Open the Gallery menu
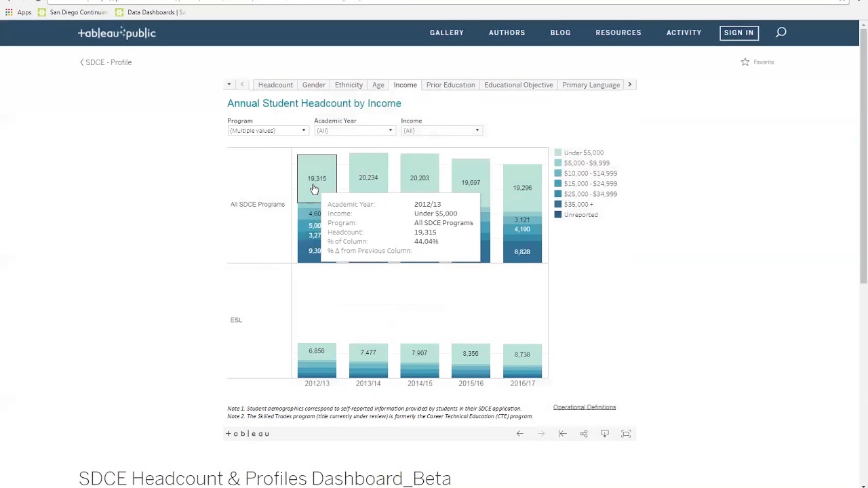The image size is (868, 488). [447, 33]
